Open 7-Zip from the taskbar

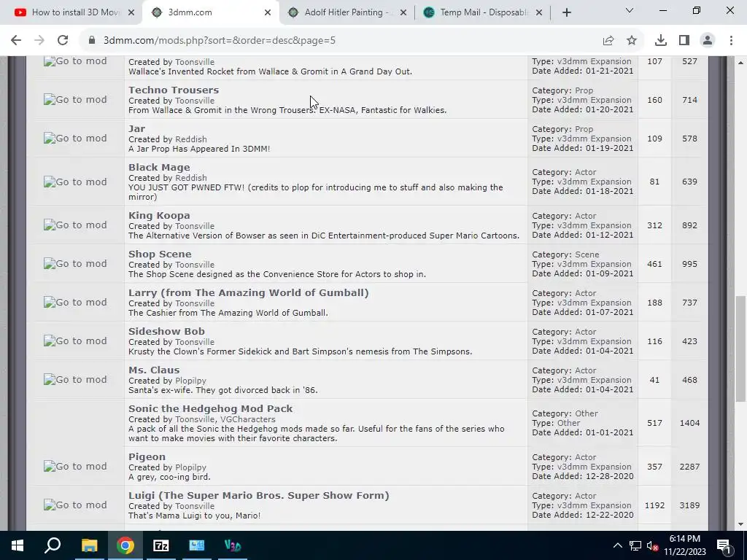161,545
